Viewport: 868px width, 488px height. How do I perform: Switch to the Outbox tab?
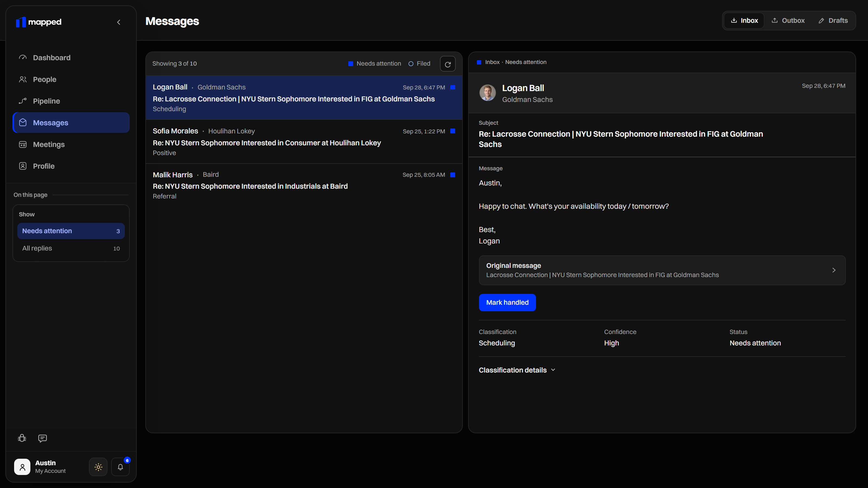(788, 21)
